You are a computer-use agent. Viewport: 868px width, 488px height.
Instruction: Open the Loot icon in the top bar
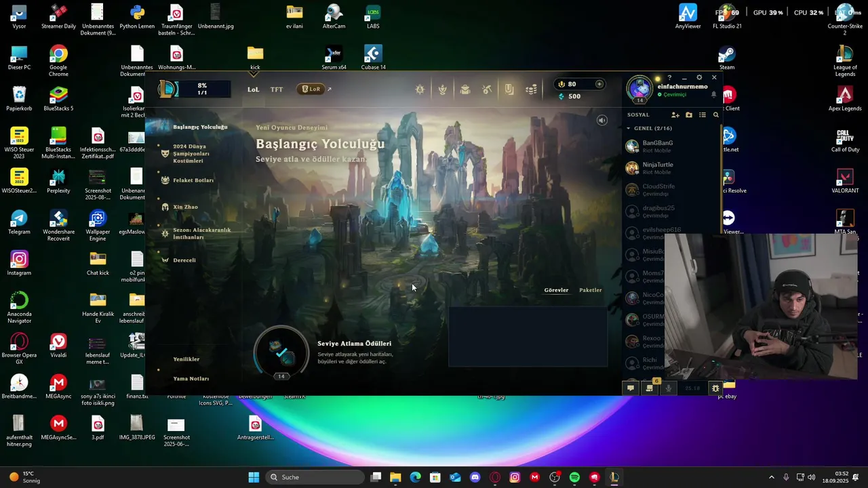(x=509, y=89)
